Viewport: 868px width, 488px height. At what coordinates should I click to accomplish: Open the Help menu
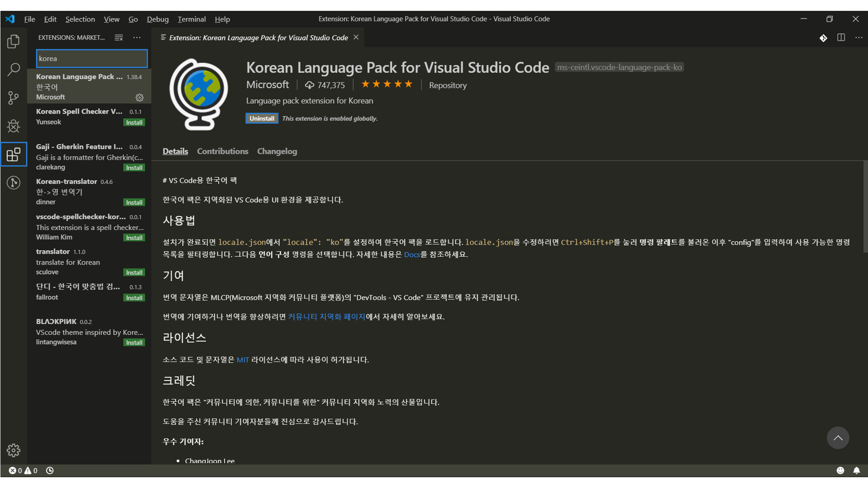(223, 19)
